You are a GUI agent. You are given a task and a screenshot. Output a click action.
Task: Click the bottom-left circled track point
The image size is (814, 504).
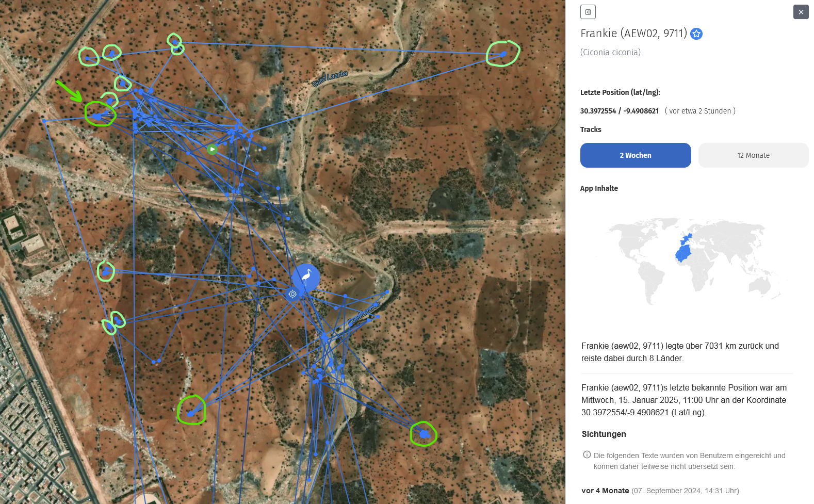tap(191, 413)
